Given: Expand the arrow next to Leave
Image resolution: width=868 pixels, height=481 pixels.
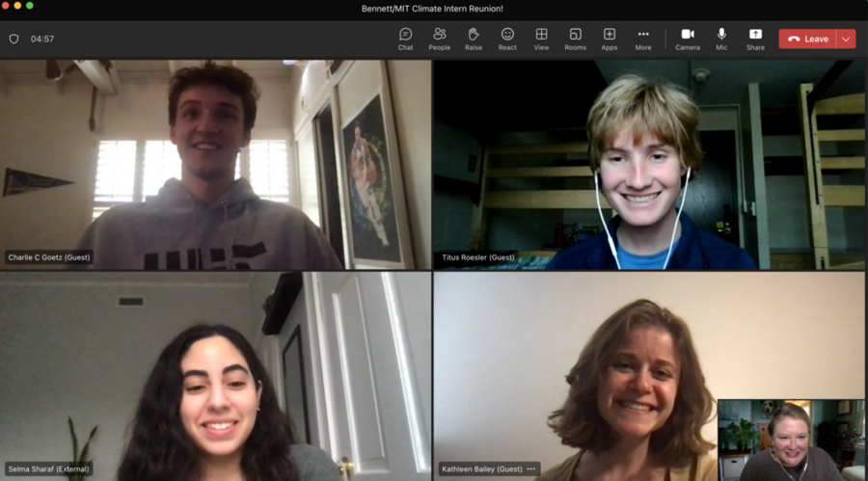Looking at the screenshot, I should 846,39.
